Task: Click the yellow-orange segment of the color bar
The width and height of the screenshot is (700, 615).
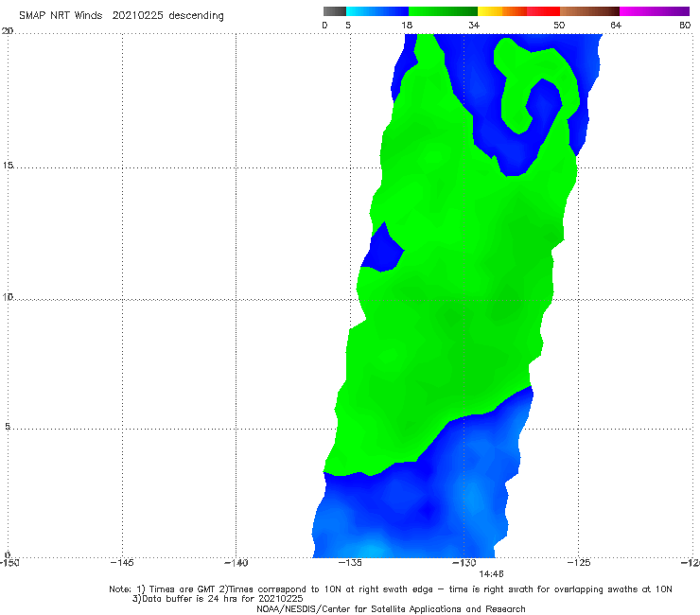Action: point(502,11)
